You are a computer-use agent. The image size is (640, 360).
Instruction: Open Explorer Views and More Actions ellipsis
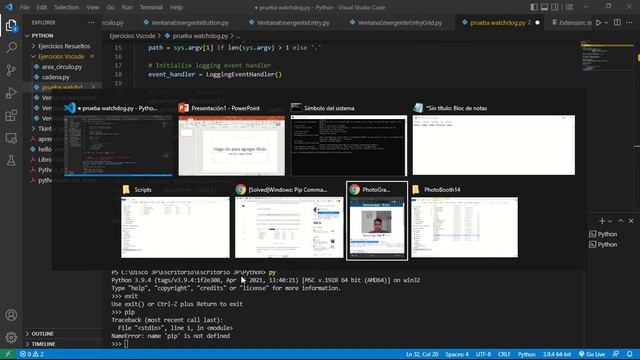click(91, 23)
